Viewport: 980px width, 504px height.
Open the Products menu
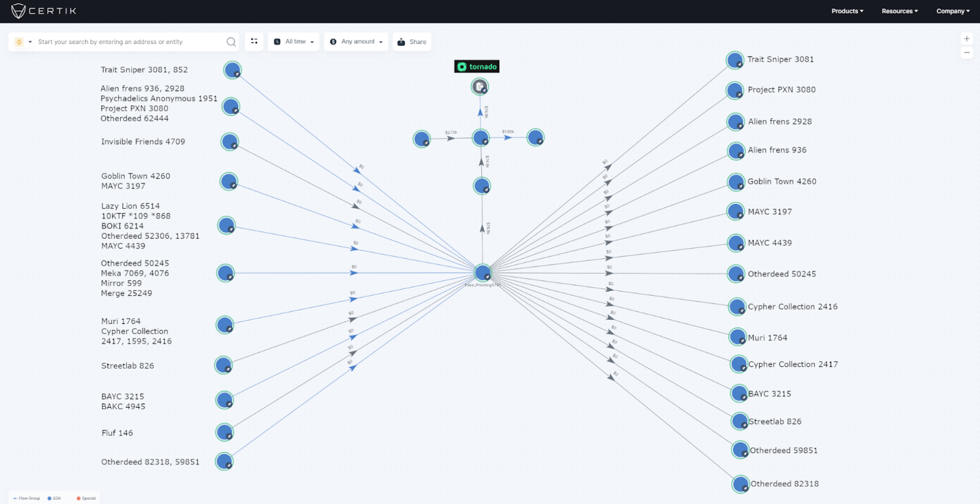point(847,11)
